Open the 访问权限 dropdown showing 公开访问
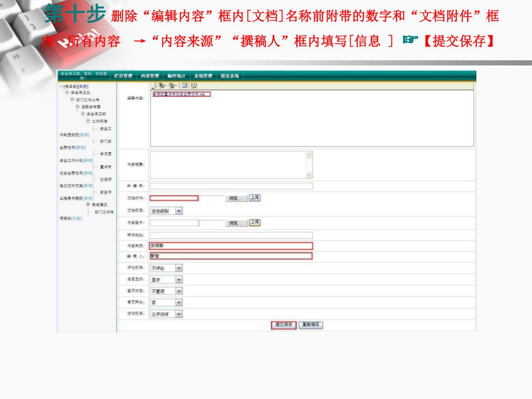Screen dimensions: 532x399 pos(166,314)
